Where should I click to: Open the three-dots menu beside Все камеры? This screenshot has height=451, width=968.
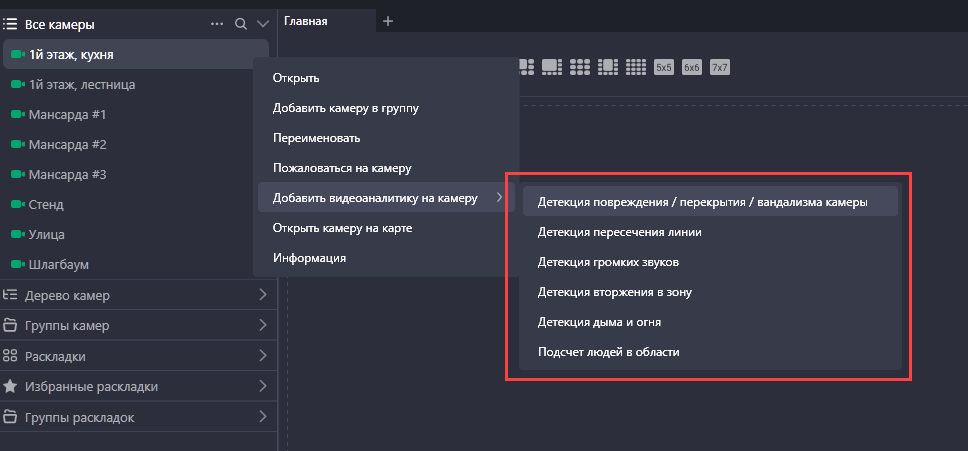(x=217, y=23)
